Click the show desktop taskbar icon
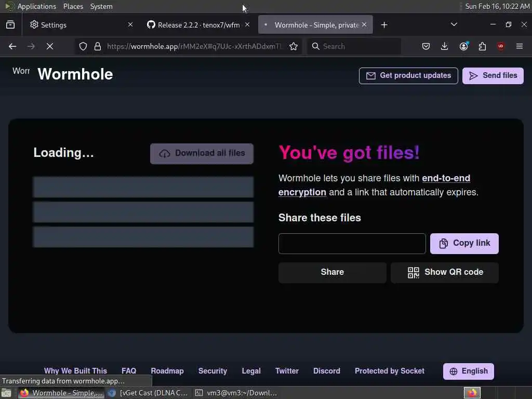 pyautogui.click(x=6, y=393)
